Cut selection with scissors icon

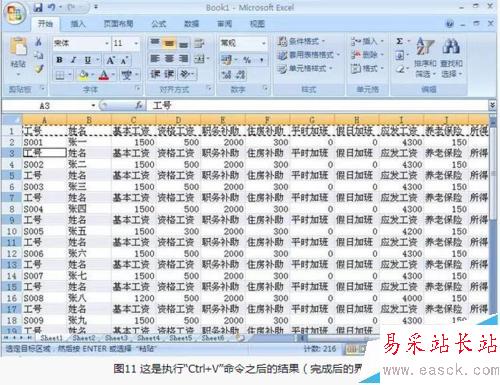[x=38, y=42]
